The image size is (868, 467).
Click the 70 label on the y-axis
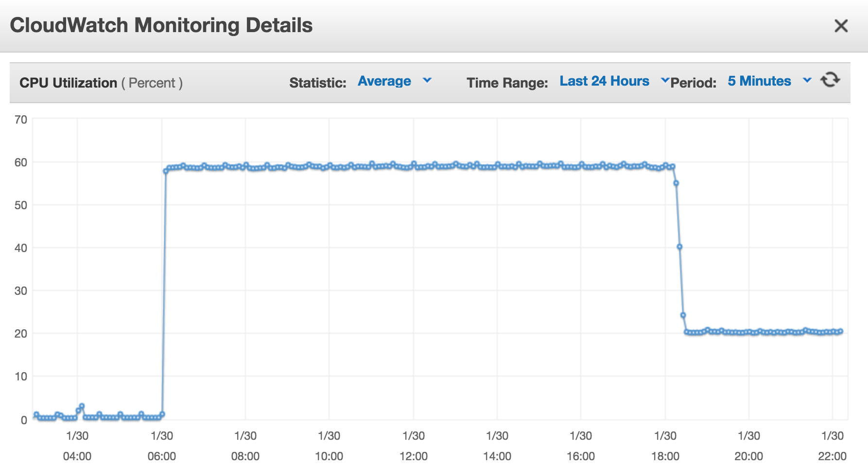[x=21, y=120]
